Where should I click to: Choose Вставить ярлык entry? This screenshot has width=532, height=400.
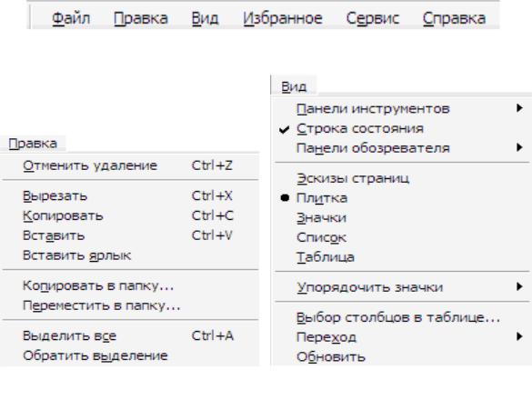[x=131, y=255]
